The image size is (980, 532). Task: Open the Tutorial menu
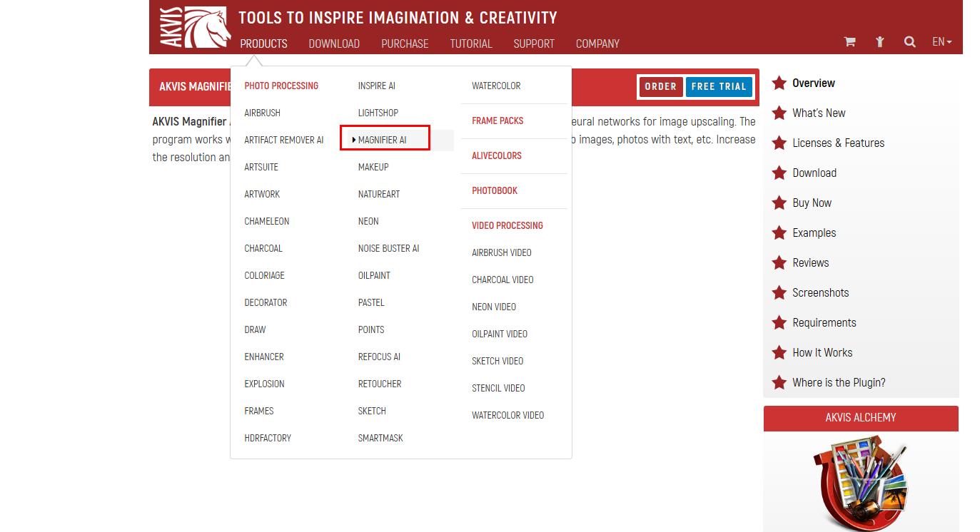pos(471,44)
